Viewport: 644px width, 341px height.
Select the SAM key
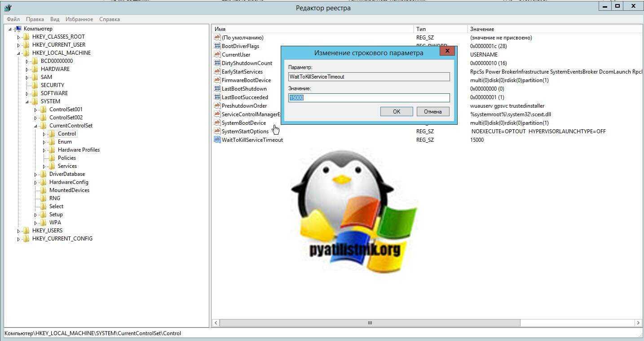(46, 77)
